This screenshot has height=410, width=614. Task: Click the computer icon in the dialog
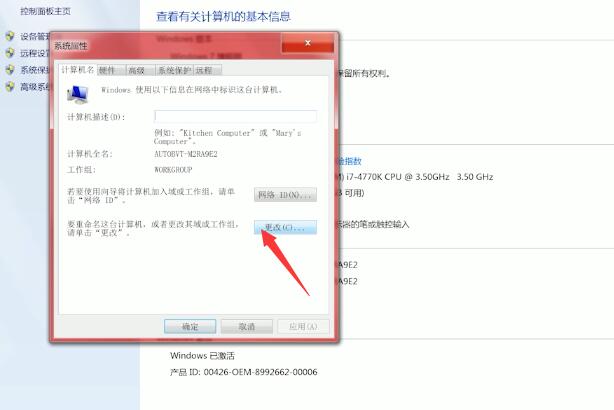78,94
